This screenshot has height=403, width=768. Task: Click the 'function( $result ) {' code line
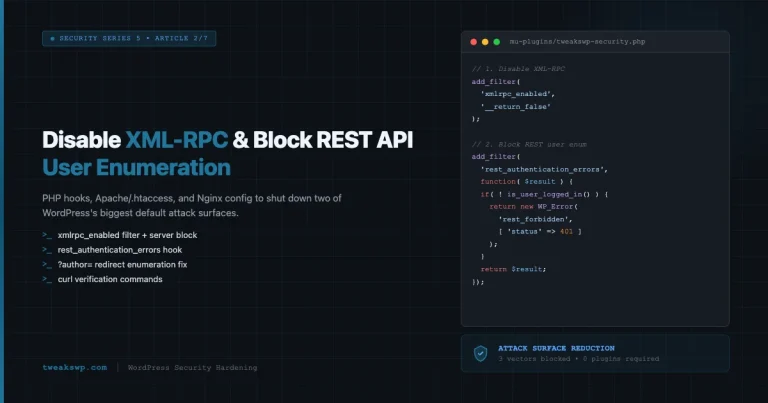527,181
